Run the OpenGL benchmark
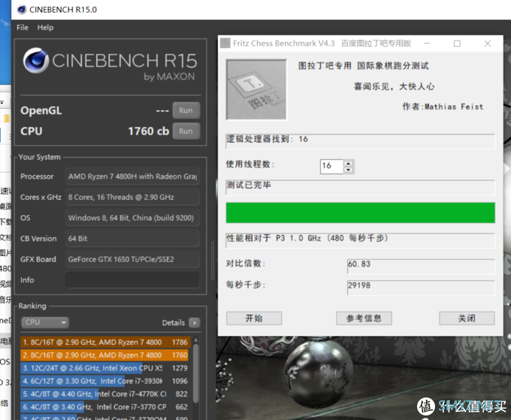The width and height of the screenshot is (511, 420). 186,110
